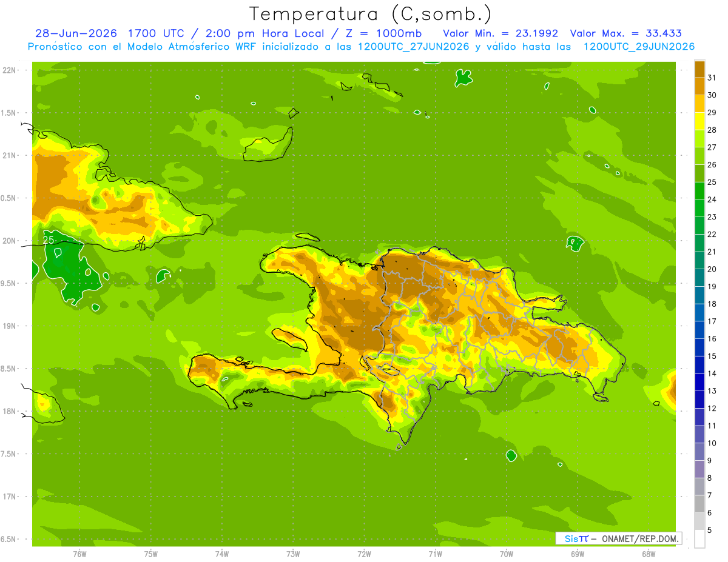This screenshot has height=562, width=728.
Task: Click the '75W' longitude label
Action: coord(151,554)
